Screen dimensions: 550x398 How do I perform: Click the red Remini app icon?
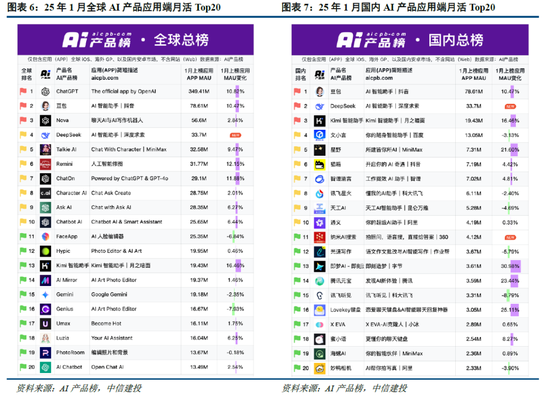click(x=45, y=164)
